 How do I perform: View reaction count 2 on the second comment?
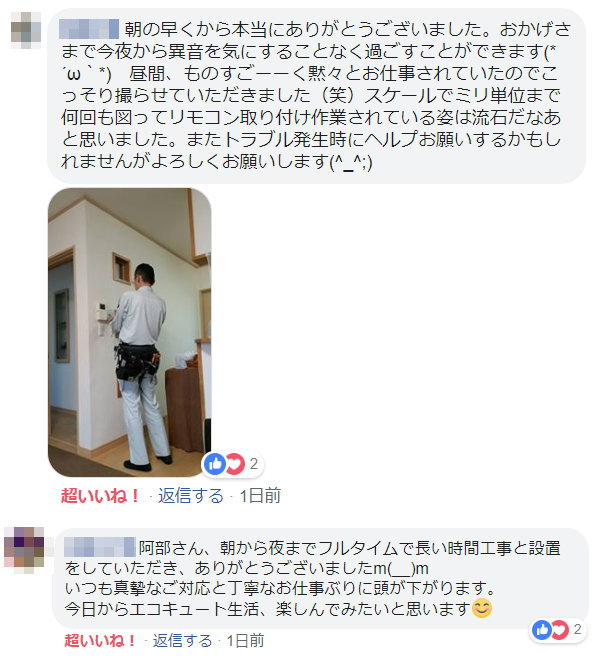577,630
